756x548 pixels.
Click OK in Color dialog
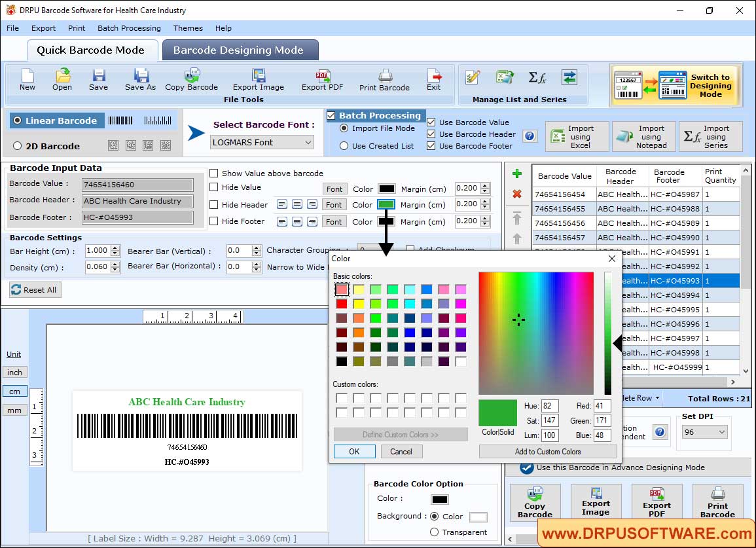click(354, 452)
